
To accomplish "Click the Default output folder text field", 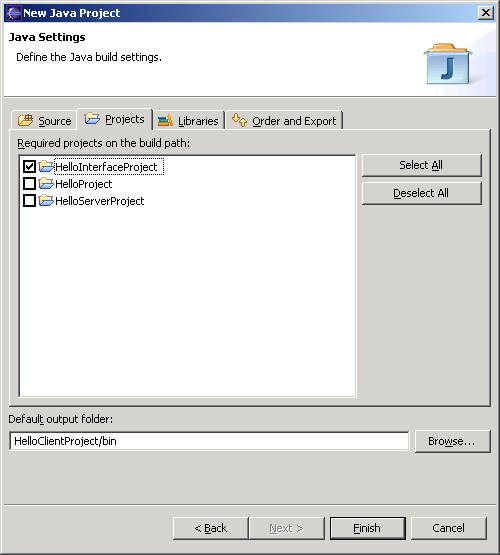I will click(x=209, y=441).
